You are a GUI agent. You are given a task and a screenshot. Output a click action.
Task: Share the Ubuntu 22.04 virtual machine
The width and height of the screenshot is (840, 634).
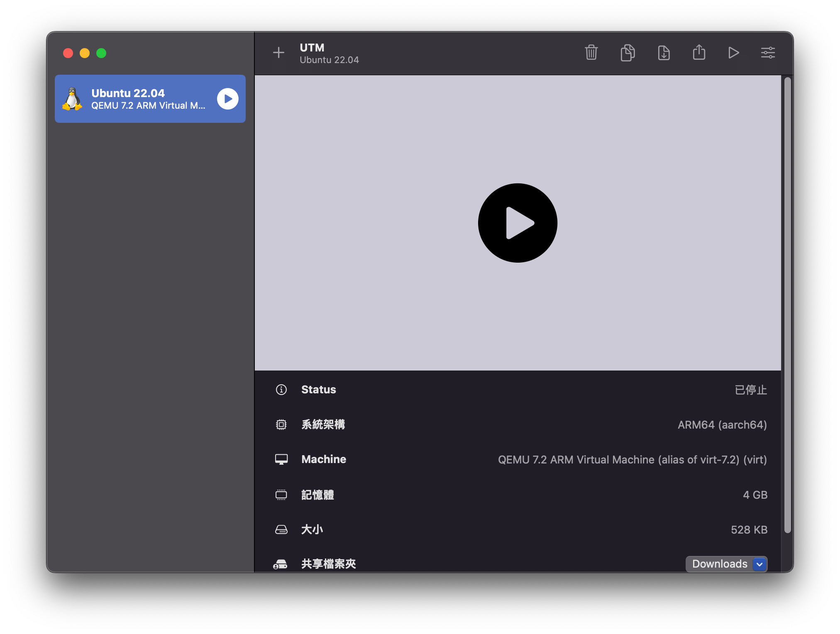click(x=699, y=52)
